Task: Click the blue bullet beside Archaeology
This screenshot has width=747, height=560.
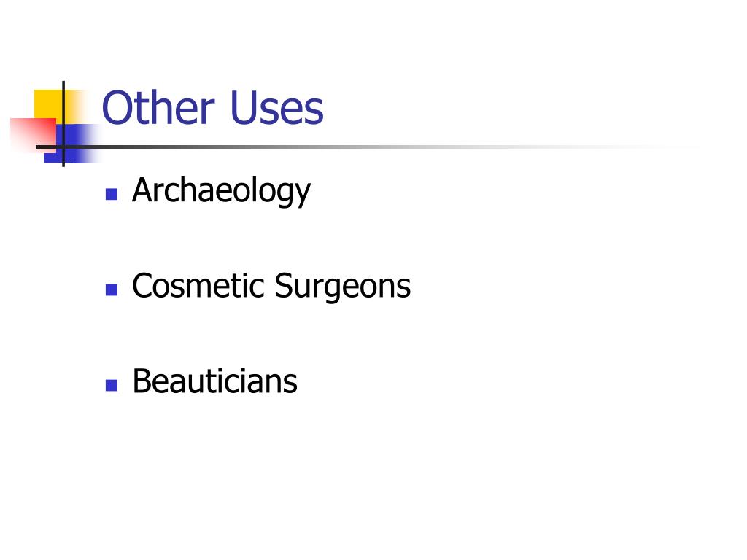Action: 112,194
